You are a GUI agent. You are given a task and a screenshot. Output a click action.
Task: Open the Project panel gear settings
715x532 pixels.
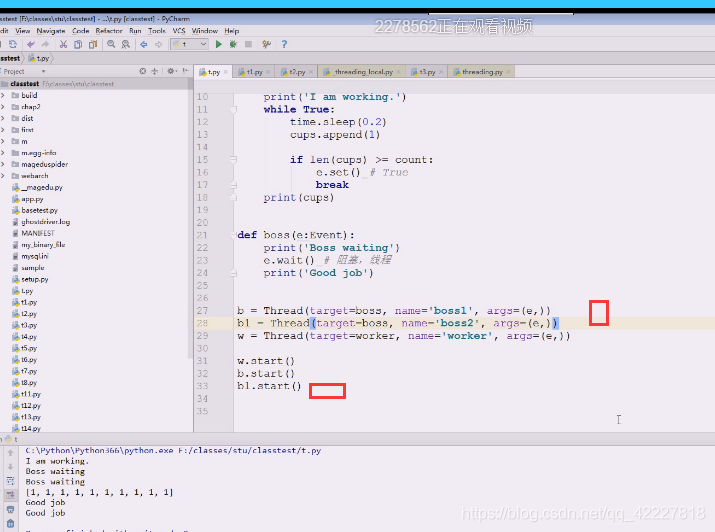pyautogui.click(x=172, y=71)
